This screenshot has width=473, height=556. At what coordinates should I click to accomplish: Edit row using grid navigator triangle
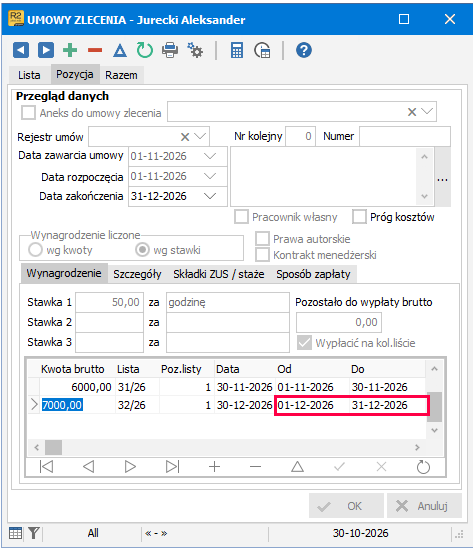(297, 467)
